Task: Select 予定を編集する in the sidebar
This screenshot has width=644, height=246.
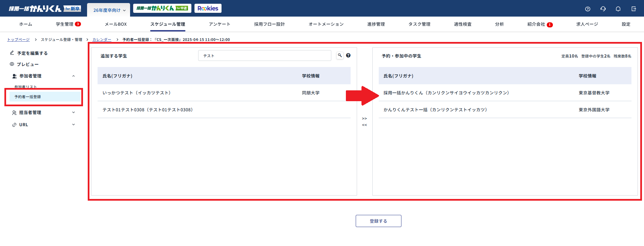Action: (x=32, y=53)
